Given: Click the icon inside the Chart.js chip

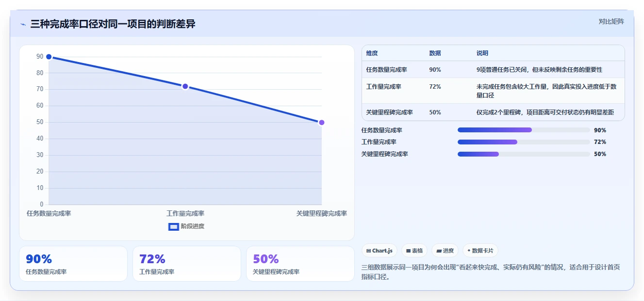Looking at the screenshot, I should pyautogui.click(x=369, y=251).
